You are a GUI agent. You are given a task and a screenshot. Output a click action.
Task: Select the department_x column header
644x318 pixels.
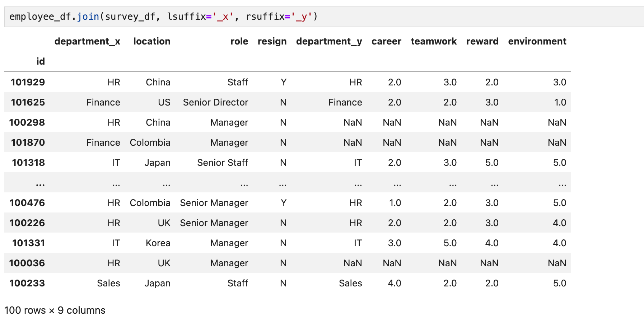[87, 41]
